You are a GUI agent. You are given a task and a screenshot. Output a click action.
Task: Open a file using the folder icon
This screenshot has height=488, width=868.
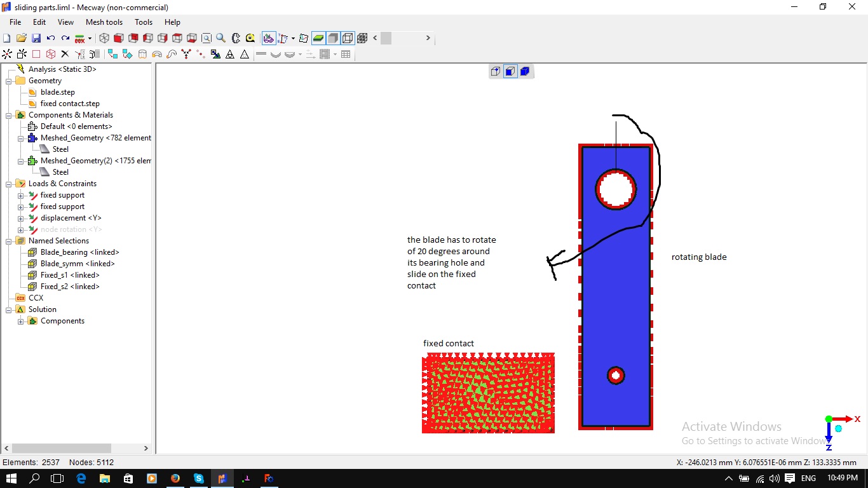[22, 38]
